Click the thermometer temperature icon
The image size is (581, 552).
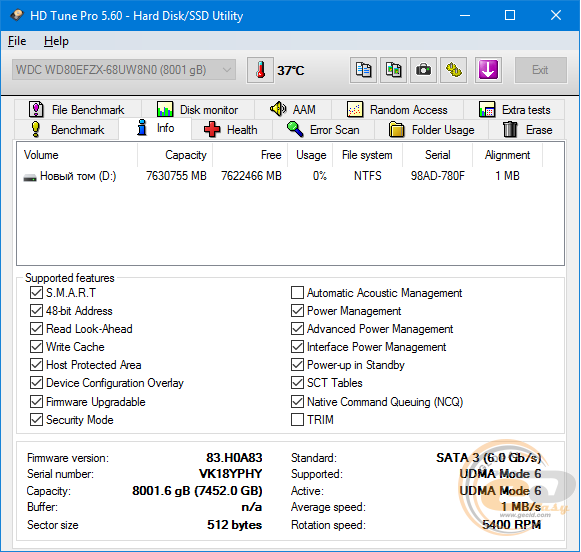point(260,70)
